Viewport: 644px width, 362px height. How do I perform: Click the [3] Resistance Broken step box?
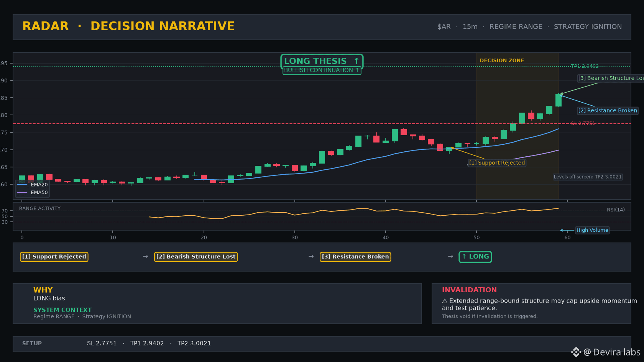pos(355,257)
